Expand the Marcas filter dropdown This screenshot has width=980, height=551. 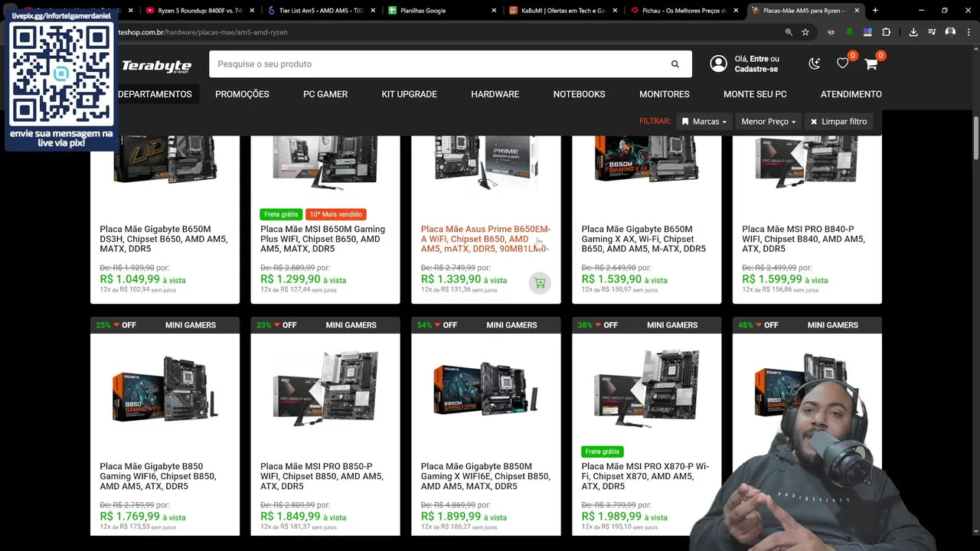[x=704, y=122]
